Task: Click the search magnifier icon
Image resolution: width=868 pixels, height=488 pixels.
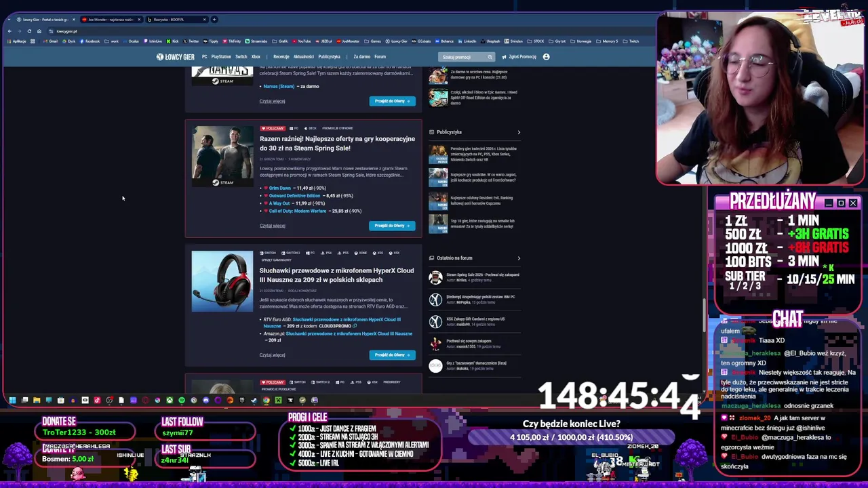Action: tap(490, 57)
